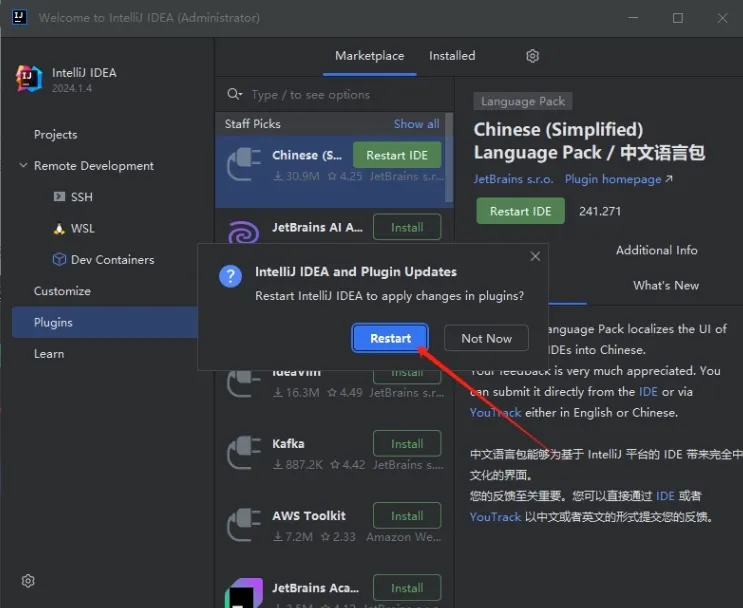Click the Staff Picks heading
The height and width of the screenshot is (608, 743).
click(x=253, y=124)
